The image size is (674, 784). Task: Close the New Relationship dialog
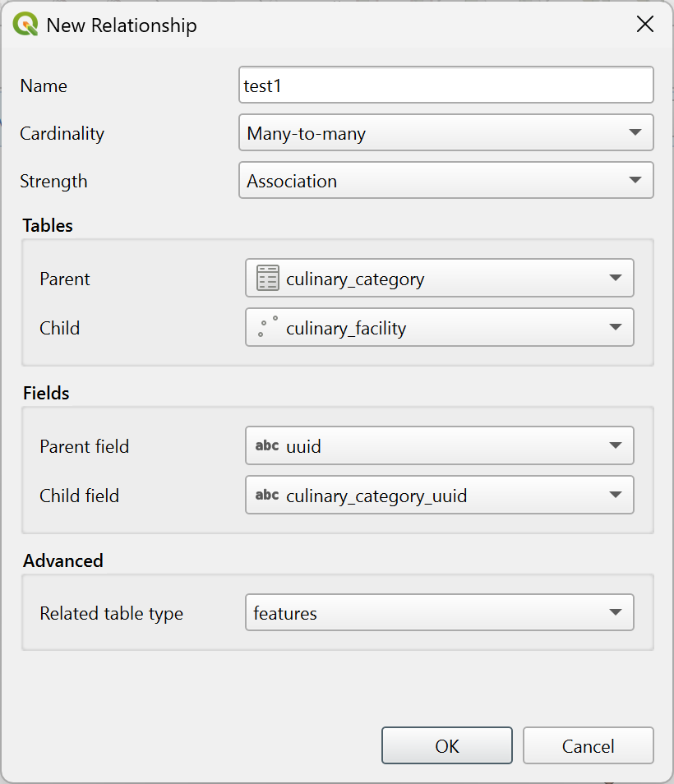point(645,25)
